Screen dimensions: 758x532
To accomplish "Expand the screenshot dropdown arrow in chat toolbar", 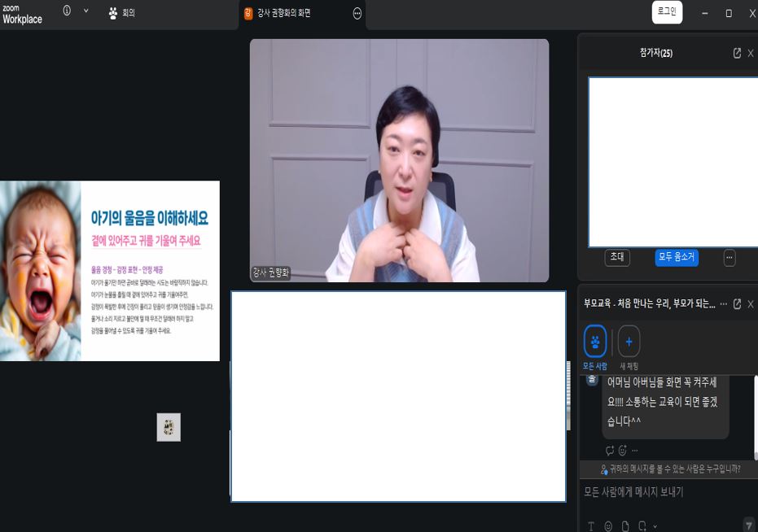I will [655, 525].
